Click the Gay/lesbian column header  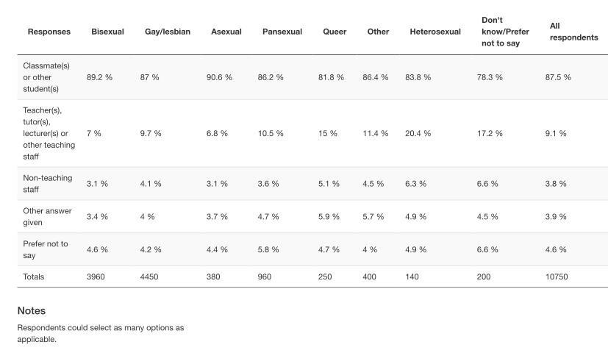[x=168, y=32]
